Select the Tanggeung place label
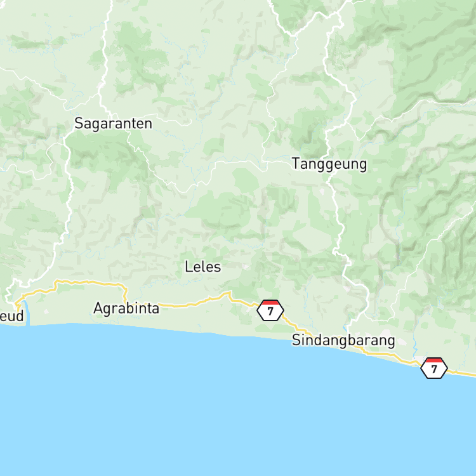 [329, 164]
